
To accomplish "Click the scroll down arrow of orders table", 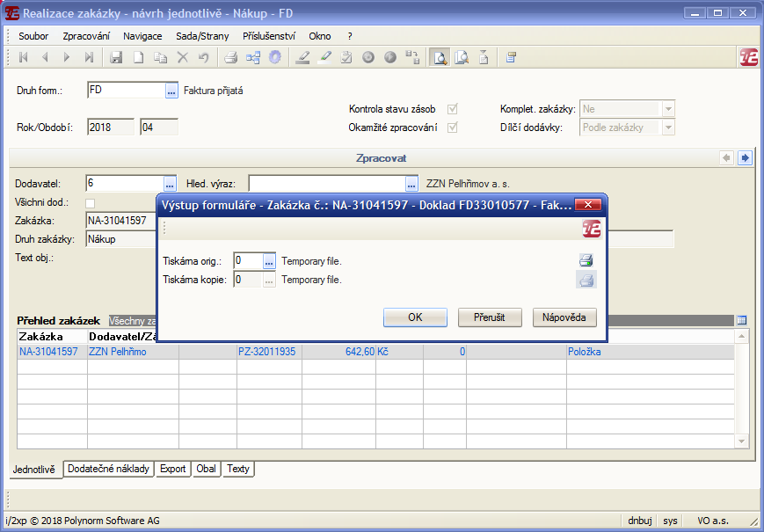I will point(742,441).
